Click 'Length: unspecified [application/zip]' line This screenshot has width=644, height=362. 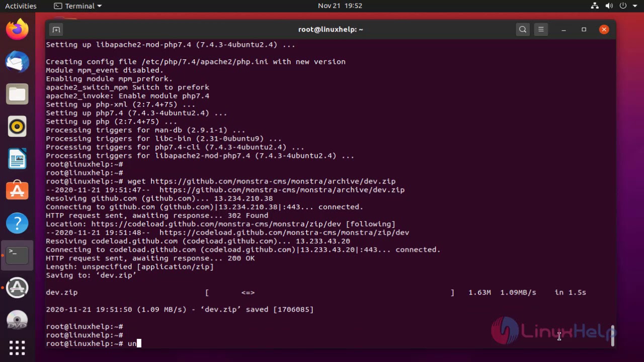pyautogui.click(x=130, y=267)
